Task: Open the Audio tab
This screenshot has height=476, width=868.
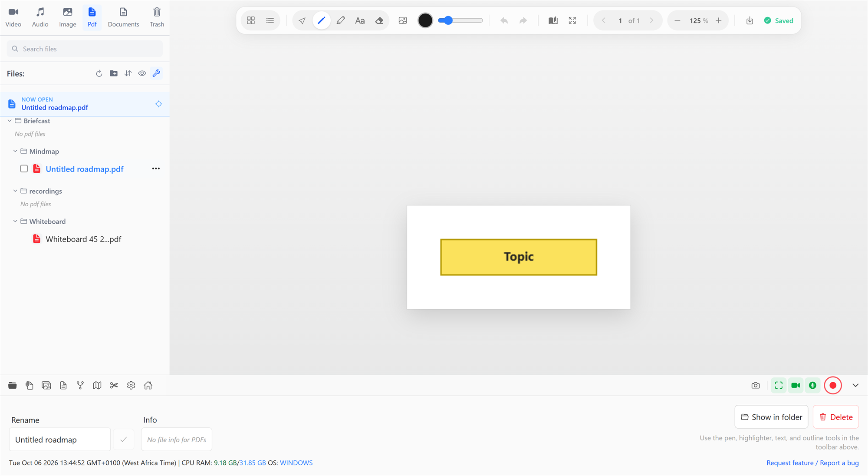Action: (40, 17)
